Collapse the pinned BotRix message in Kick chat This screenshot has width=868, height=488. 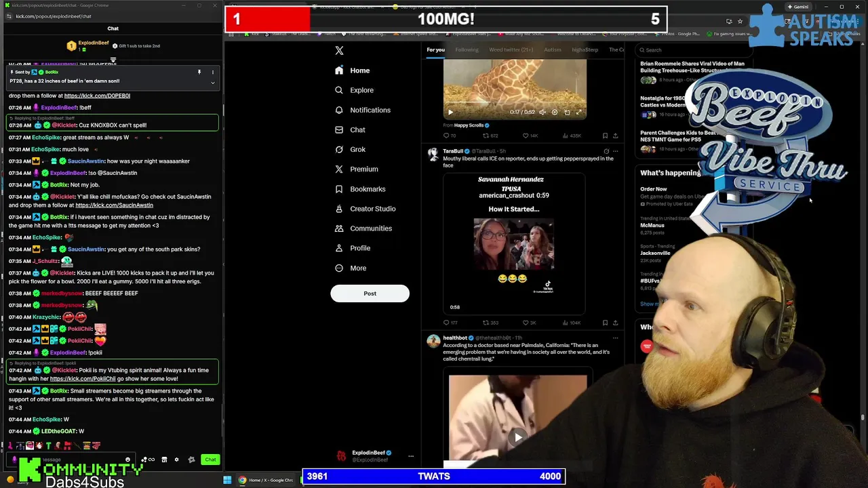click(212, 83)
